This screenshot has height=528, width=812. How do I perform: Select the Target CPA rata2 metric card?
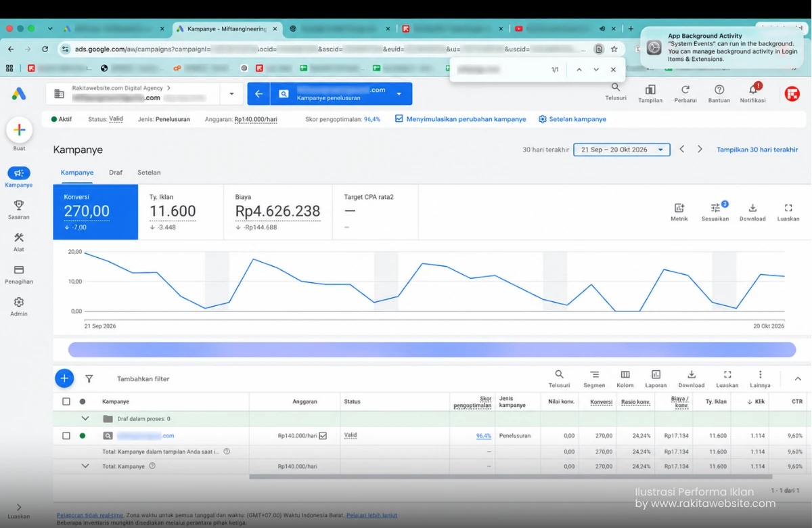[x=376, y=212]
